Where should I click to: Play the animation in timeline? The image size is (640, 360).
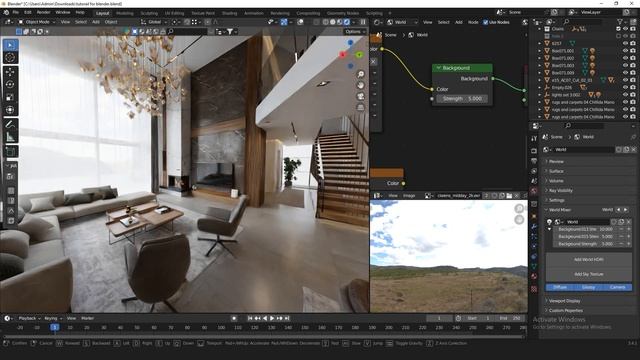(x=272, y=318)
